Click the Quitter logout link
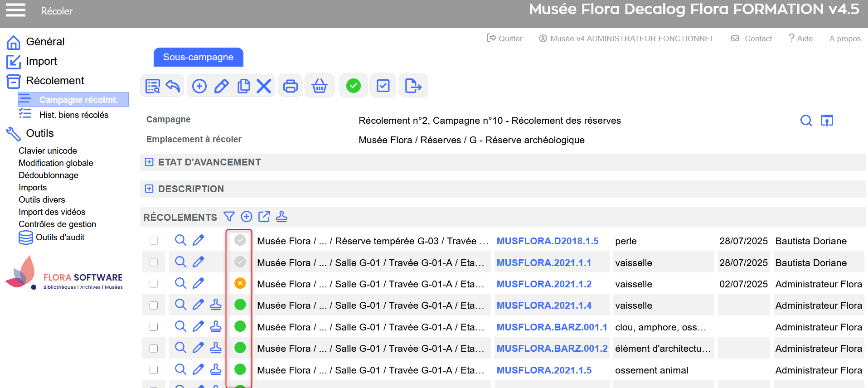868x388 pixels. [504, 39]
